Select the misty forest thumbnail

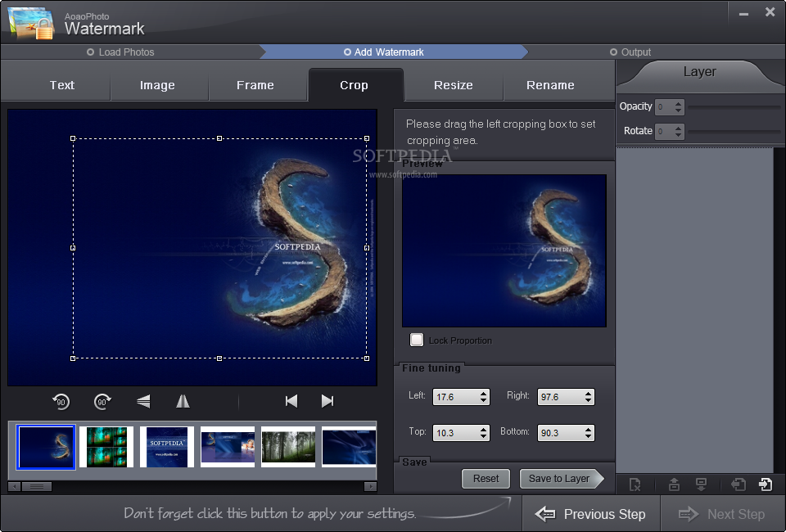click(x=288, y=447)
